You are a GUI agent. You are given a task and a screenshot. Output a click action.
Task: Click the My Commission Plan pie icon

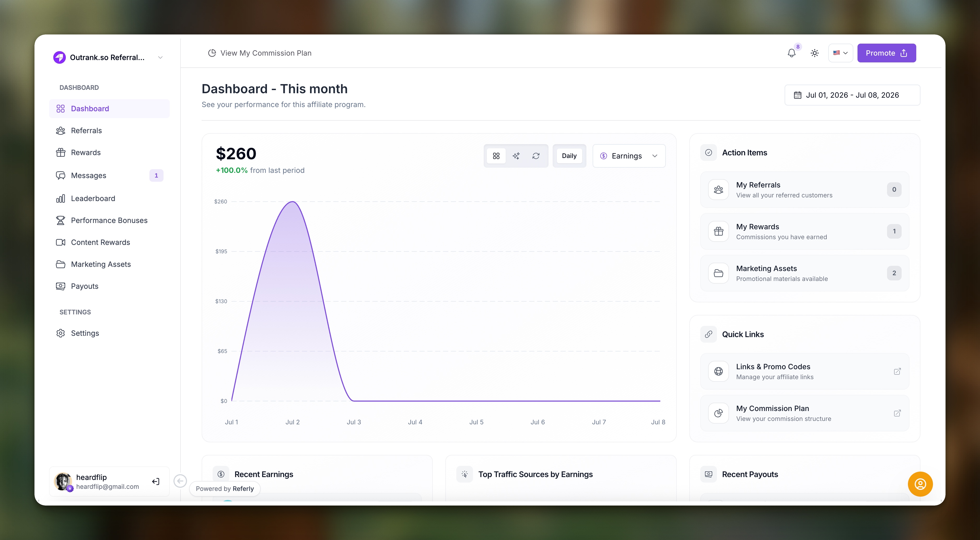pos(718,413)
